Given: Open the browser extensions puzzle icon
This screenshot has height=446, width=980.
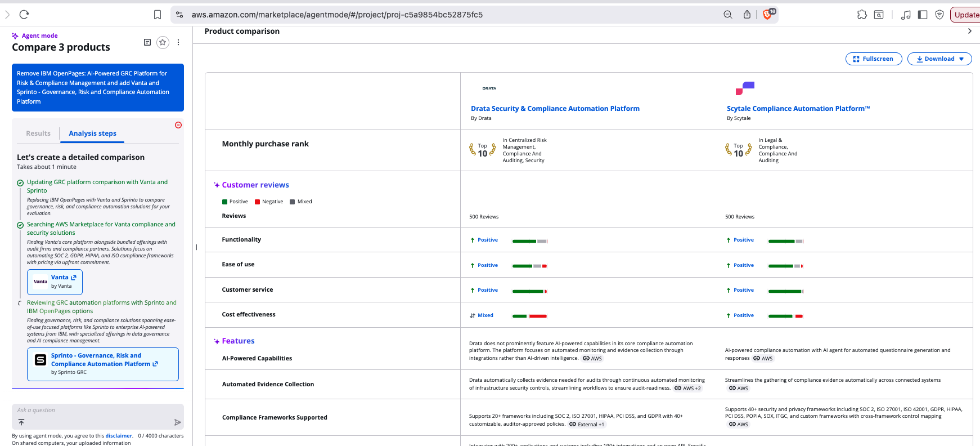Looking at the screenshot, I should click(x=862, y=15).
